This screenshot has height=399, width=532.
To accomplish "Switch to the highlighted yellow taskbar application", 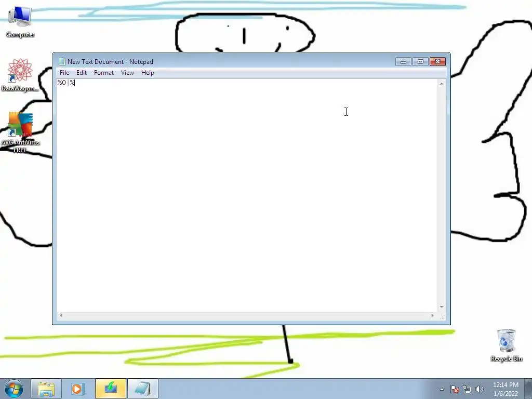I will [x=111, y=389].
